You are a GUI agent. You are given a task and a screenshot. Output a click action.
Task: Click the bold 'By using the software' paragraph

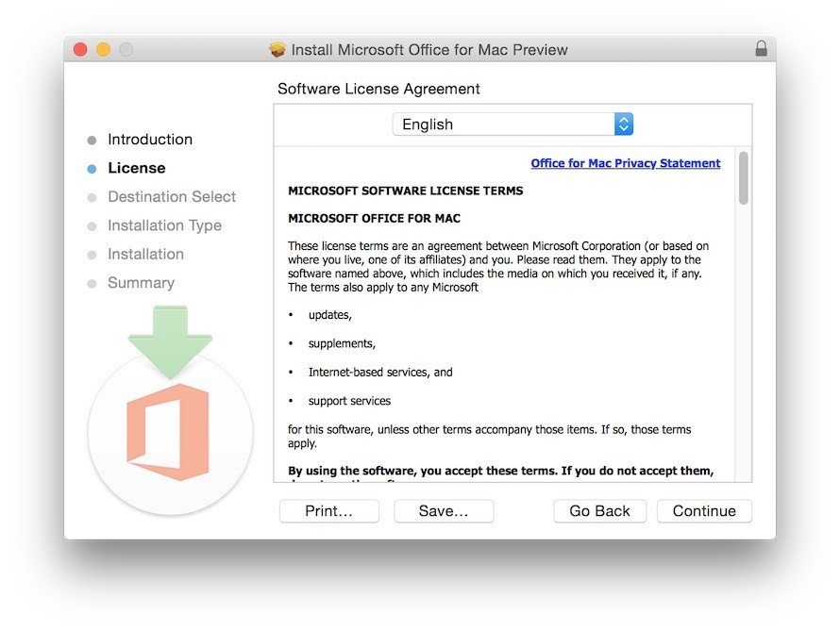coord(501,473)
